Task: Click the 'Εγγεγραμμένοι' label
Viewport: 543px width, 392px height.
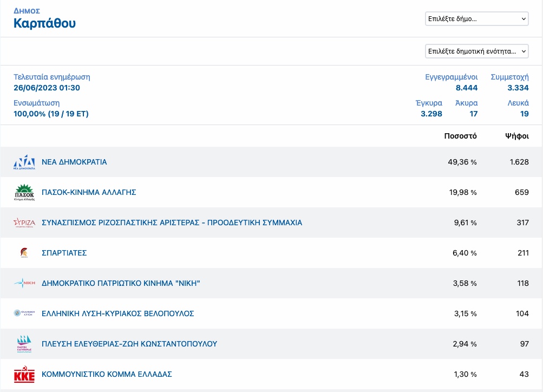Action: click(x=451, y=77)
